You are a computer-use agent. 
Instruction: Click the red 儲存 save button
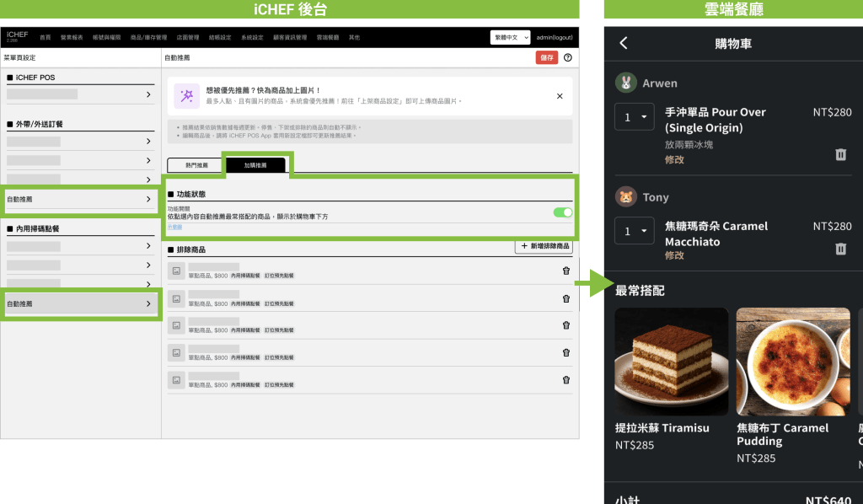(546, 57)
